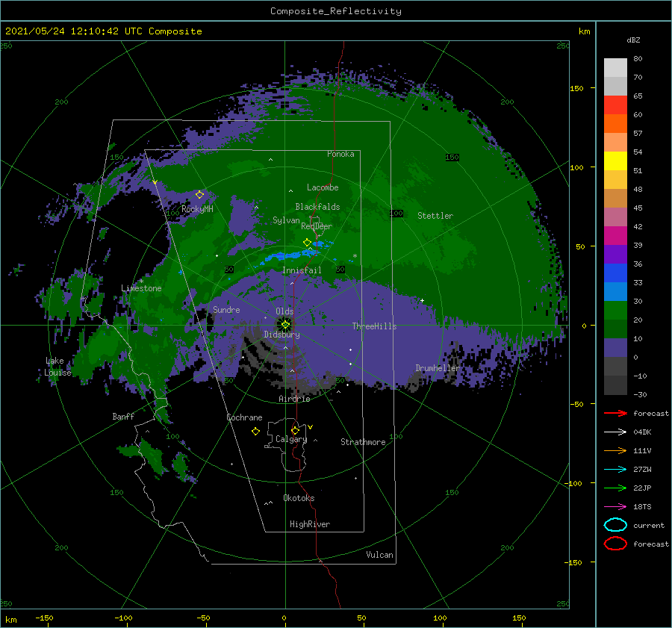The height and width of the screenshot is (628, 672).
Task: Click the Ponoka city label
Action: pos(340,154)
